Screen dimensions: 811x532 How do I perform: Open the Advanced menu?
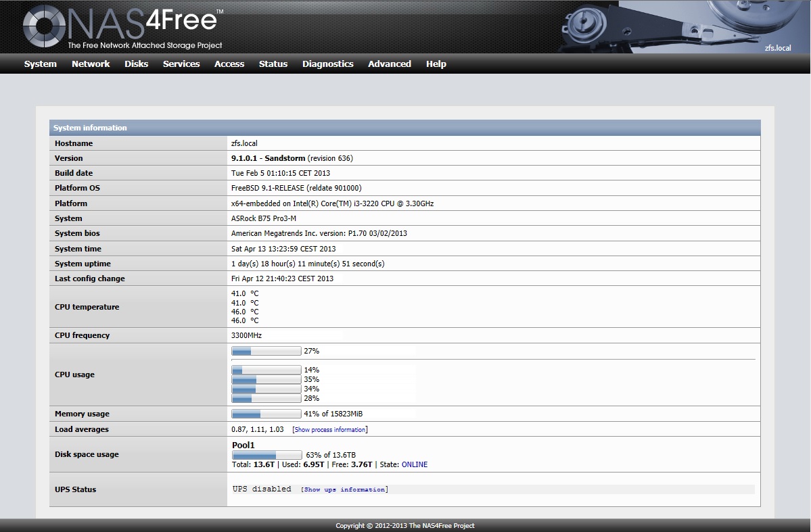click(390, 64)
